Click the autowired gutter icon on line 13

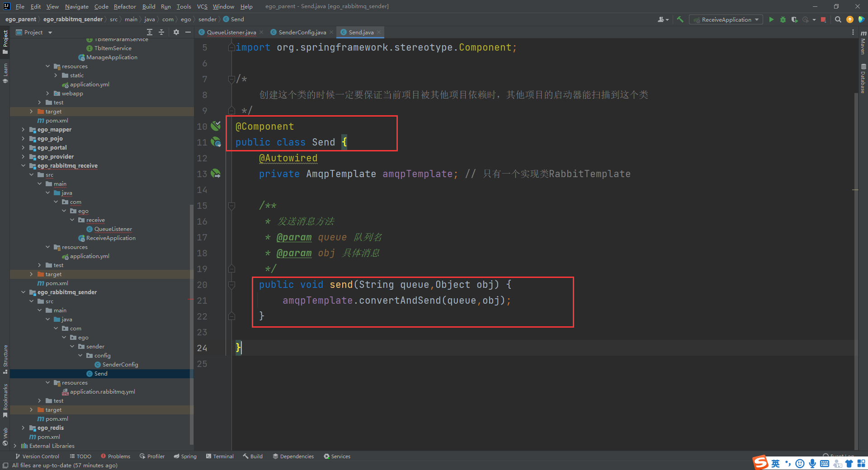pos(216,174)
